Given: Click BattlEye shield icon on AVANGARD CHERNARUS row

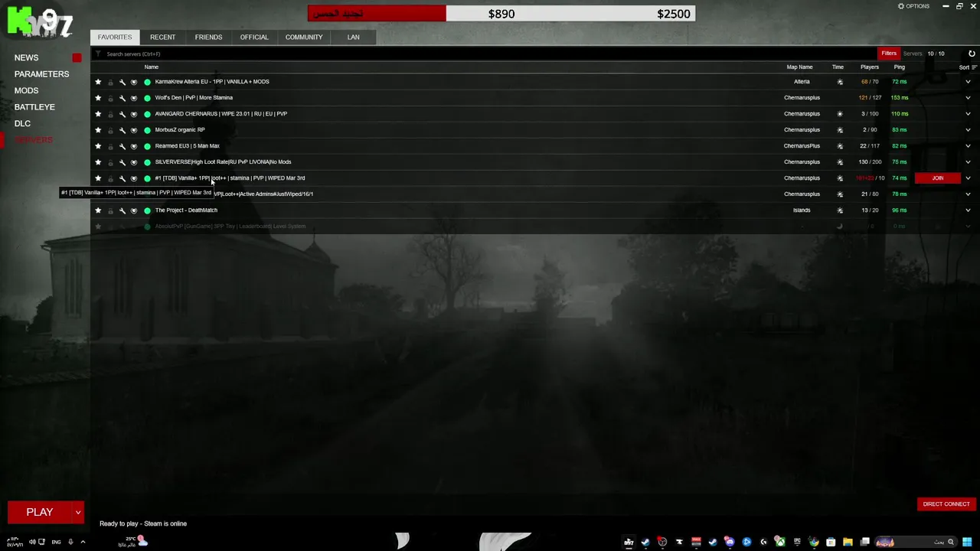Looking at the screenshot, I should [134, 114].
